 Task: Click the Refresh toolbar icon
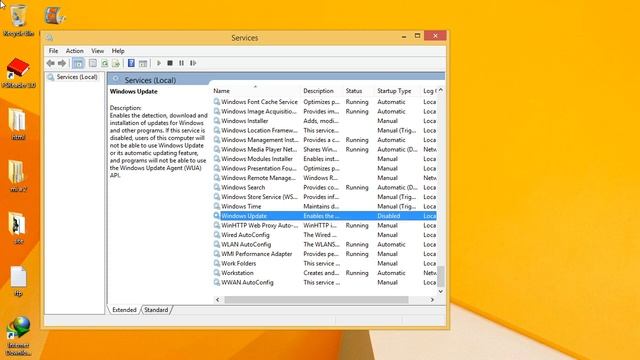(x=104, y=63)
